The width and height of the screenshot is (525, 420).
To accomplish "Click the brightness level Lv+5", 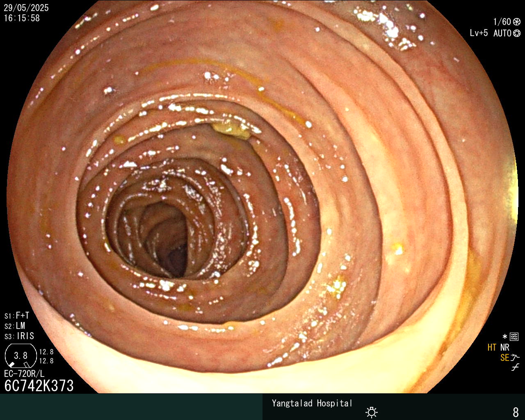I will (x=479, y=33).
